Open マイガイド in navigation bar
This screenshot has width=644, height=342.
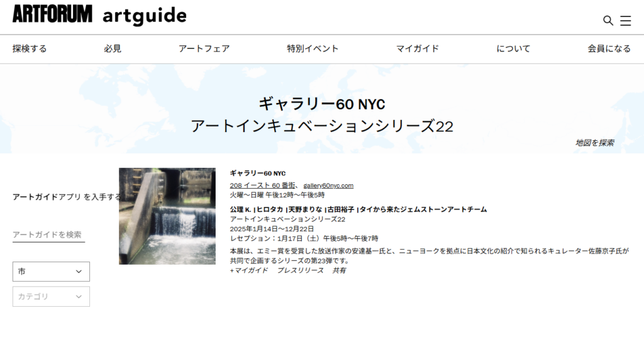[417, 48]
